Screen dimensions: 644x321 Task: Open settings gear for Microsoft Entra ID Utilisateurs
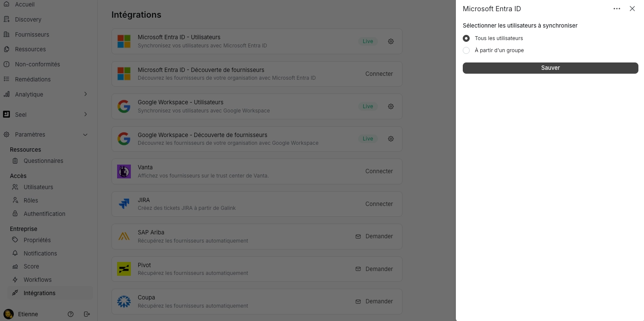tap(391, 41)
